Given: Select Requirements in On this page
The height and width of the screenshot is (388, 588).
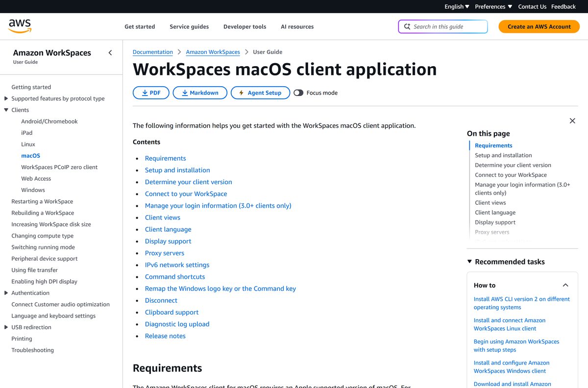Looking at the screenshot, I should tap(493, 145).
